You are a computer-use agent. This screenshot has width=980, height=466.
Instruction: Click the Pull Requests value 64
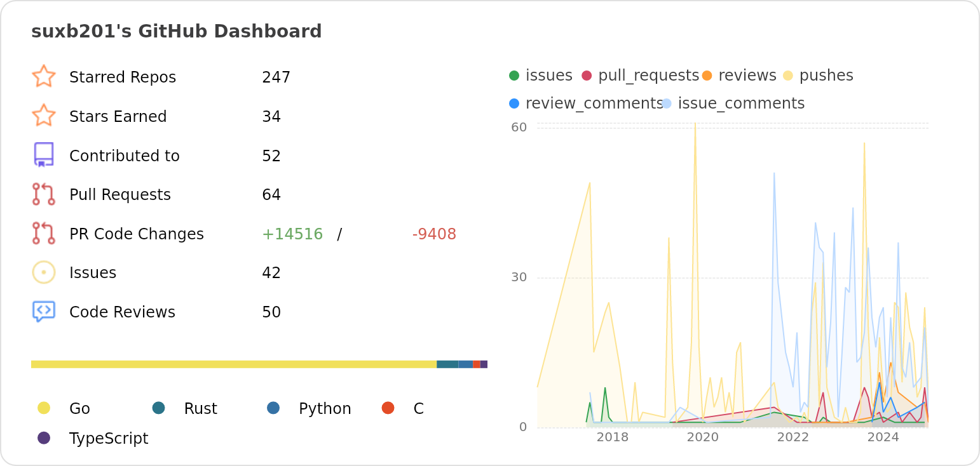[271, 195]
